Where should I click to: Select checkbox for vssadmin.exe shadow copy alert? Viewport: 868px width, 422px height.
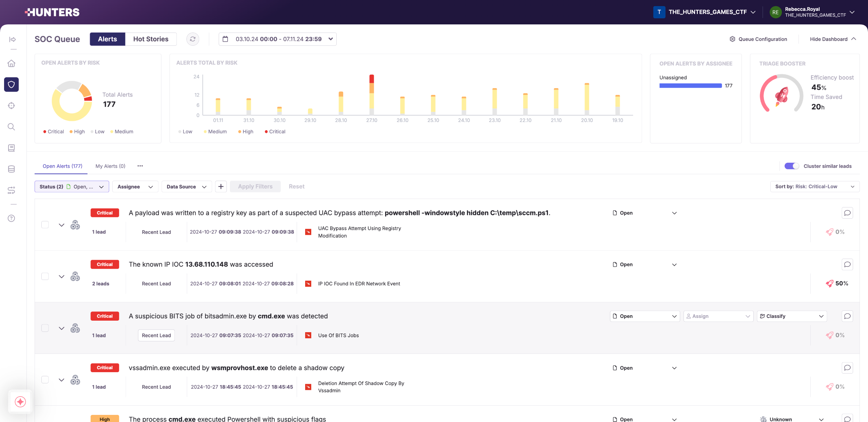click(45, 380)
